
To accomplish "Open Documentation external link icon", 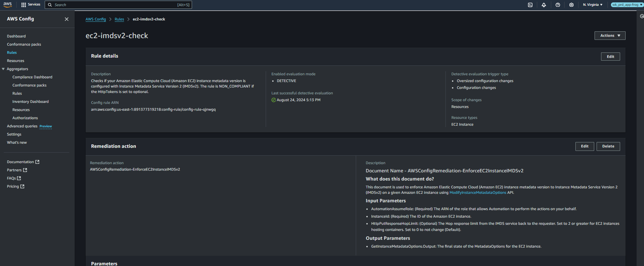I will 38,162.
